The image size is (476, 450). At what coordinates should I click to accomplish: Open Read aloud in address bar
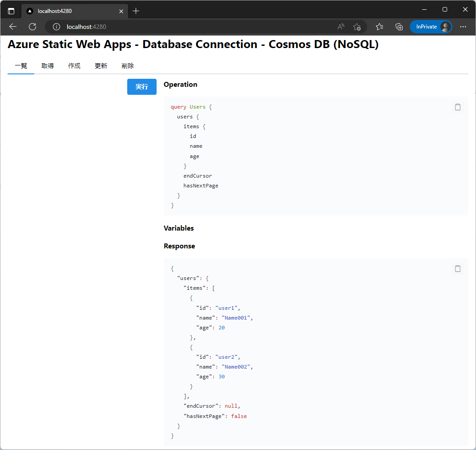pos(341,27)
